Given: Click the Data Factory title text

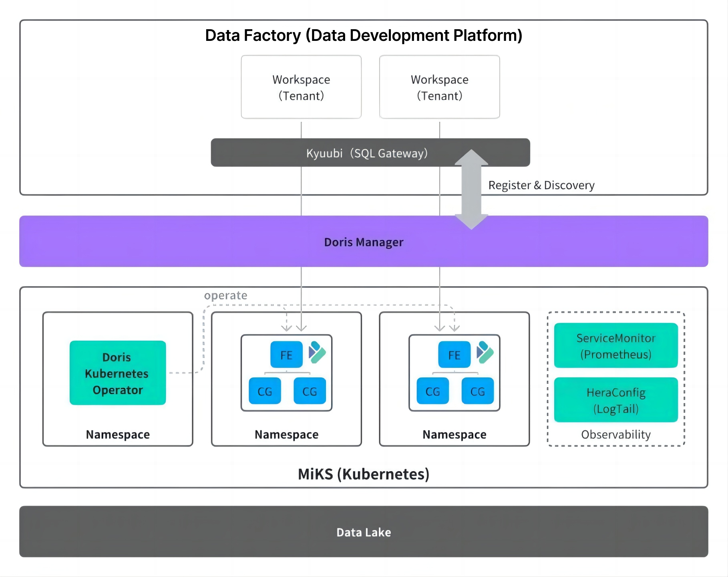Looking at the screenshot, I should (x=364, y=35).
